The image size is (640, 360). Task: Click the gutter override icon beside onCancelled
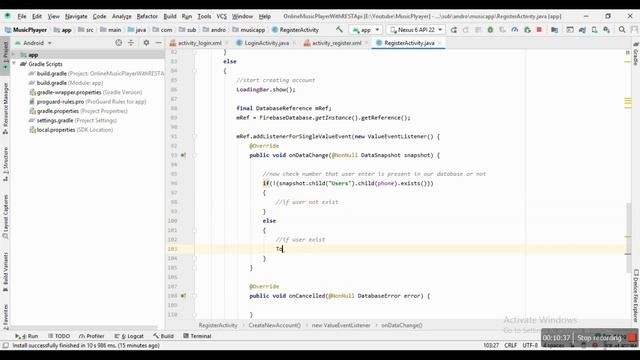point(183,296)
